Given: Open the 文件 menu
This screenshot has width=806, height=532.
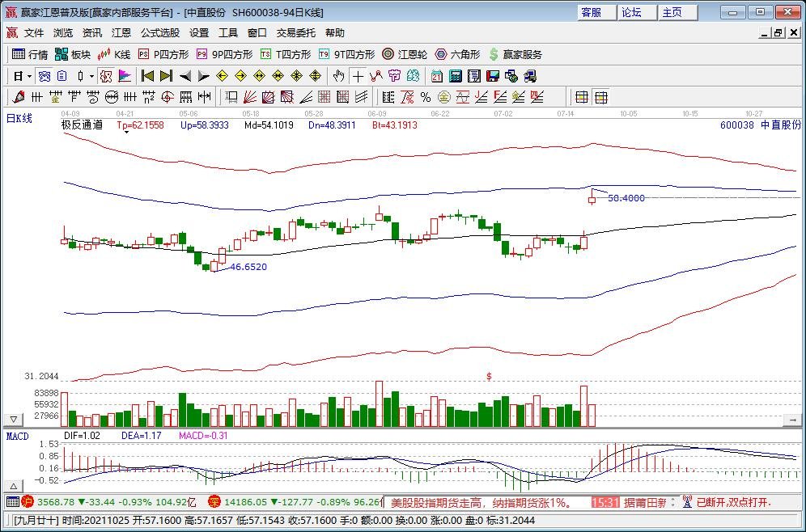Looking at the screenshot, I should point(34,33).
